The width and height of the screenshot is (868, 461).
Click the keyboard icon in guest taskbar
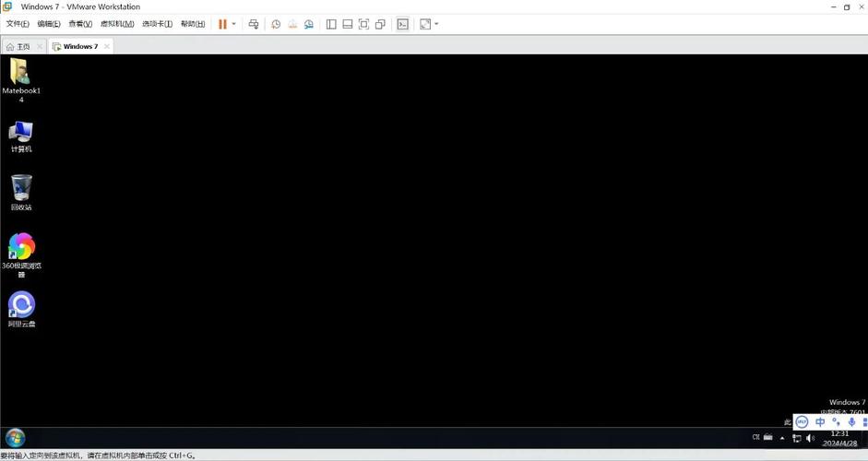(767, 437)
